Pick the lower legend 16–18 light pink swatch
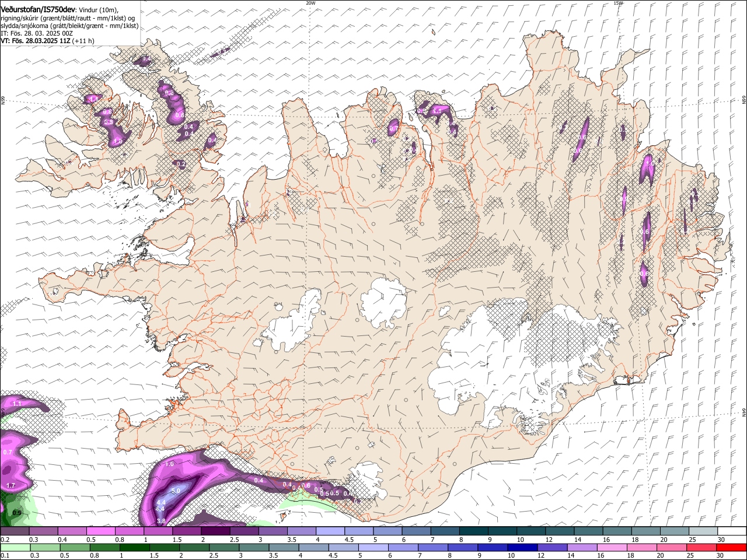The height and width of the screenshot is (560, 747). (613, 547)
